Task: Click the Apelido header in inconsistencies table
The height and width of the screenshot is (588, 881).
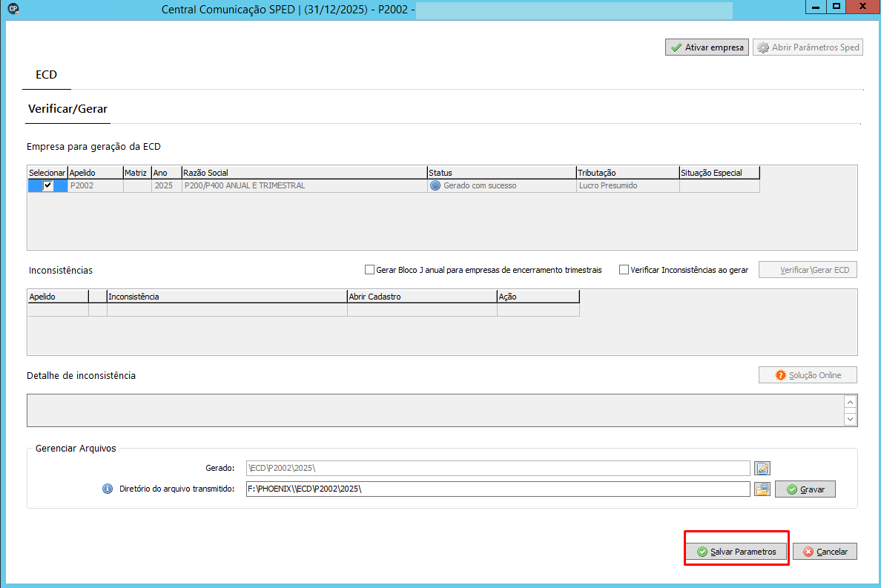Action: [x=58, y=297]
